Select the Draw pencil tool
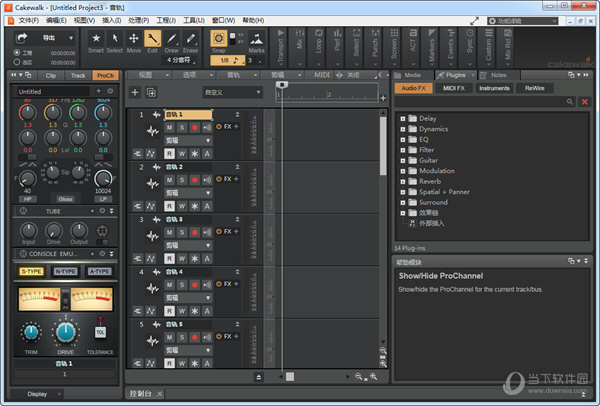600x406 pixels. pos(171,38)
